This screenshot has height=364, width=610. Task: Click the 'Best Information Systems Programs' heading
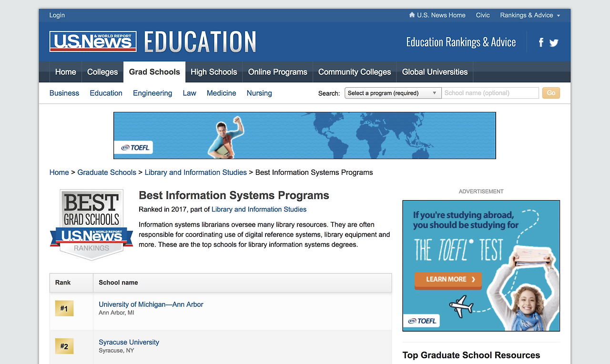234,195
